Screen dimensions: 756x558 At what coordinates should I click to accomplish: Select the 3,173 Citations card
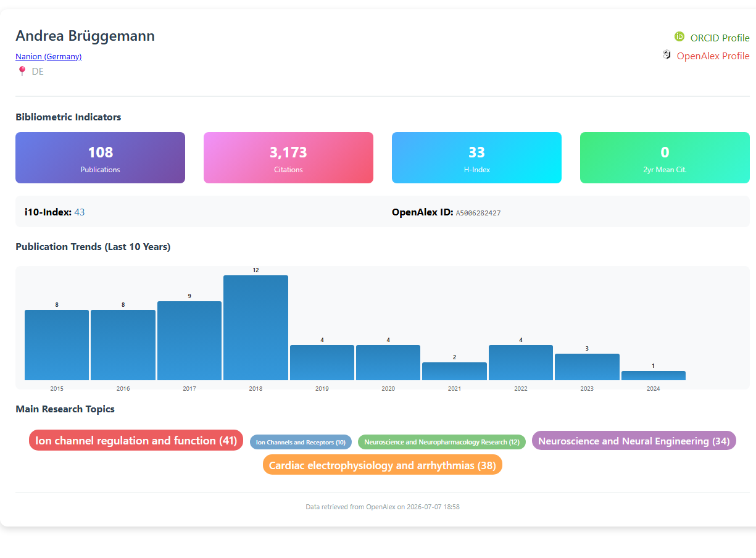[288, 158]
